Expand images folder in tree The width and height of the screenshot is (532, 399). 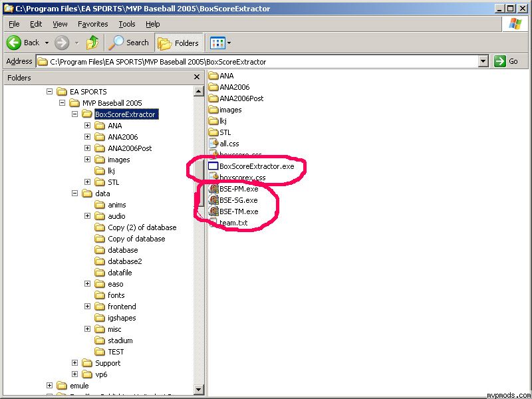click(88, 160)
